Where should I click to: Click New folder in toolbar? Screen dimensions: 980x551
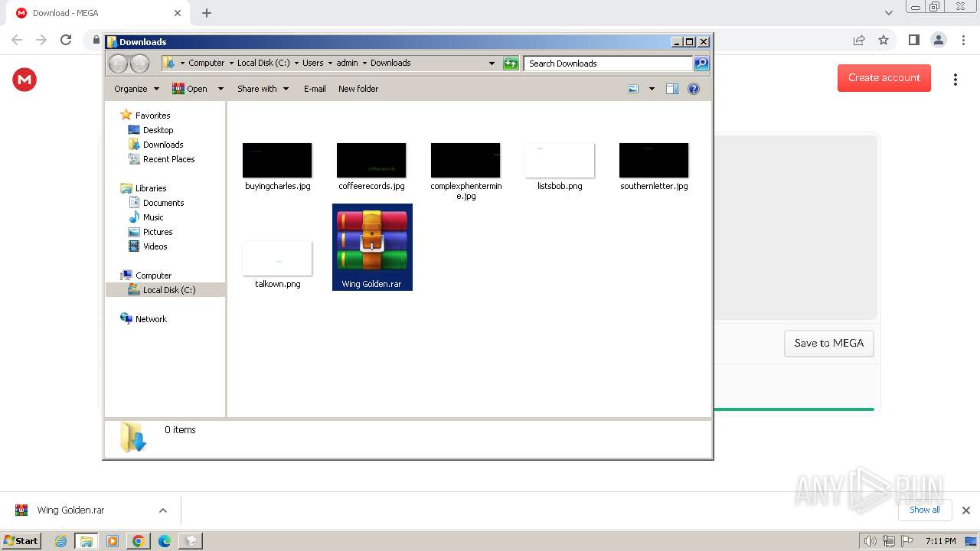tap(358, 89)
